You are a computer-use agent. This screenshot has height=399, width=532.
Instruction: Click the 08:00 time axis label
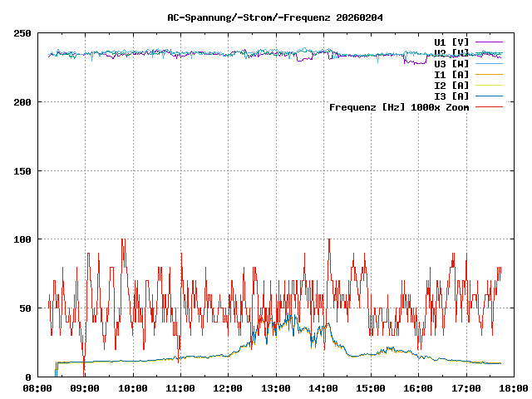(x=37, y=388)
